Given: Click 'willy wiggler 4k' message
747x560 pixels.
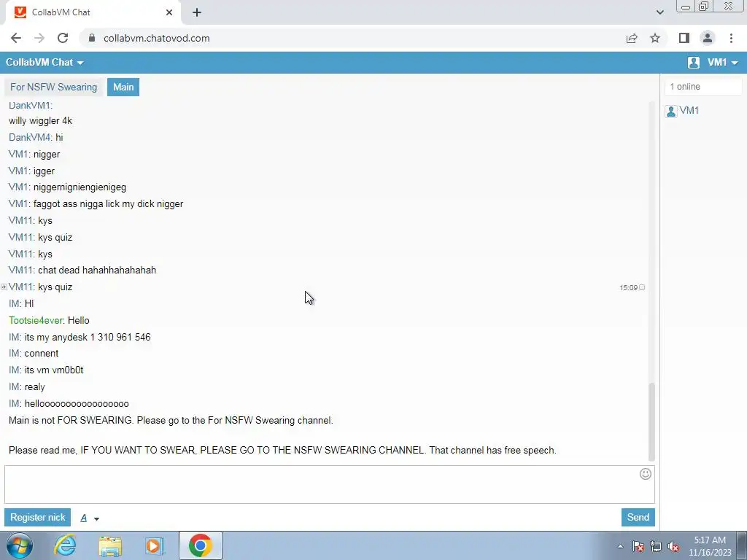Looking at the screenshot, I should coord(41,121).
